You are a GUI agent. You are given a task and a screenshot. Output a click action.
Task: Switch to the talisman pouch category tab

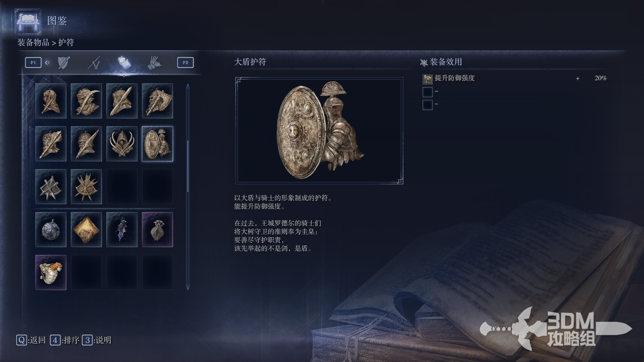pyautogui.click(x=124, y=63)
